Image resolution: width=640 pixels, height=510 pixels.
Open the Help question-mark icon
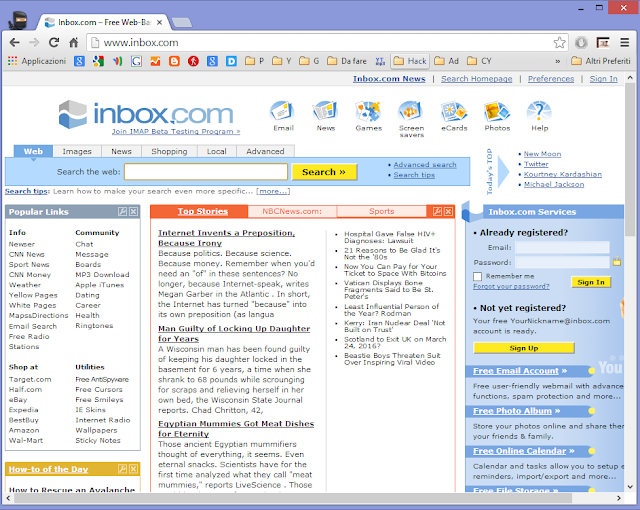click(539, 111)
